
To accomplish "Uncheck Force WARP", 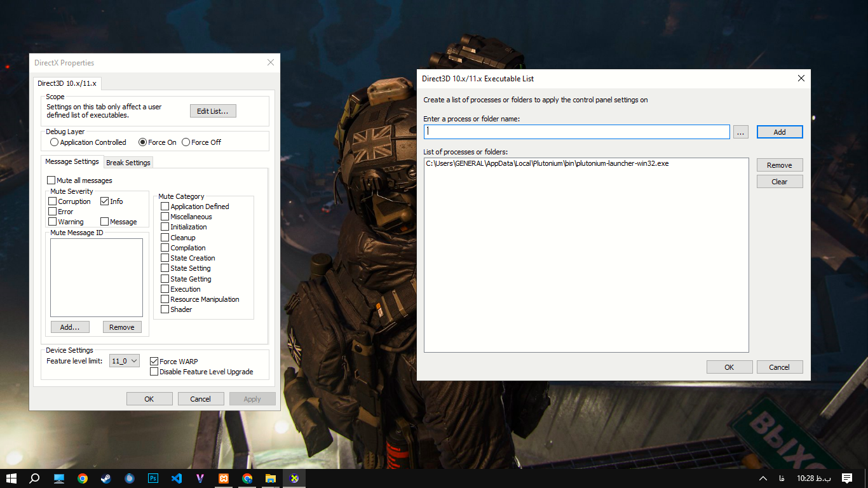I will 154,362.
